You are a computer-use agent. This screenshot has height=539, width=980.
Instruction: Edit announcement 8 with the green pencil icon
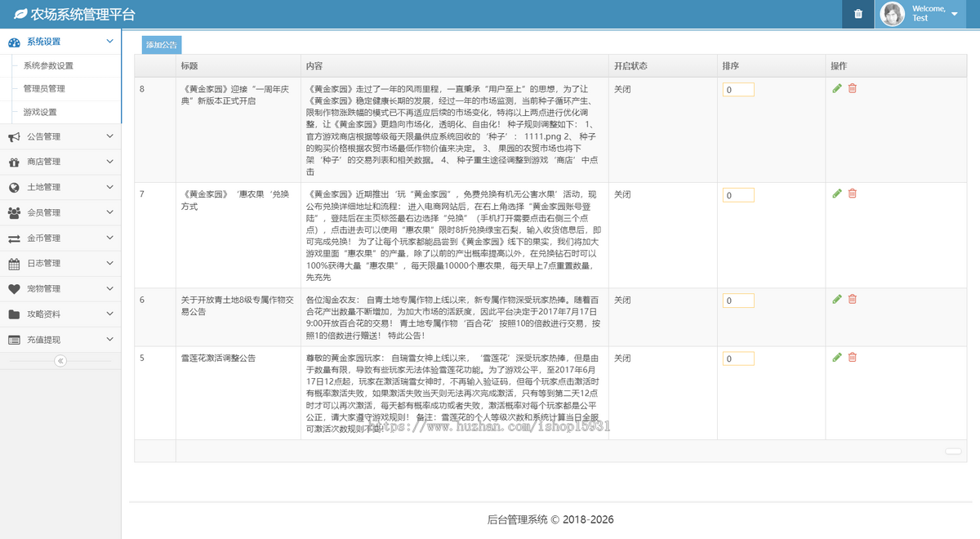(836, 87)
